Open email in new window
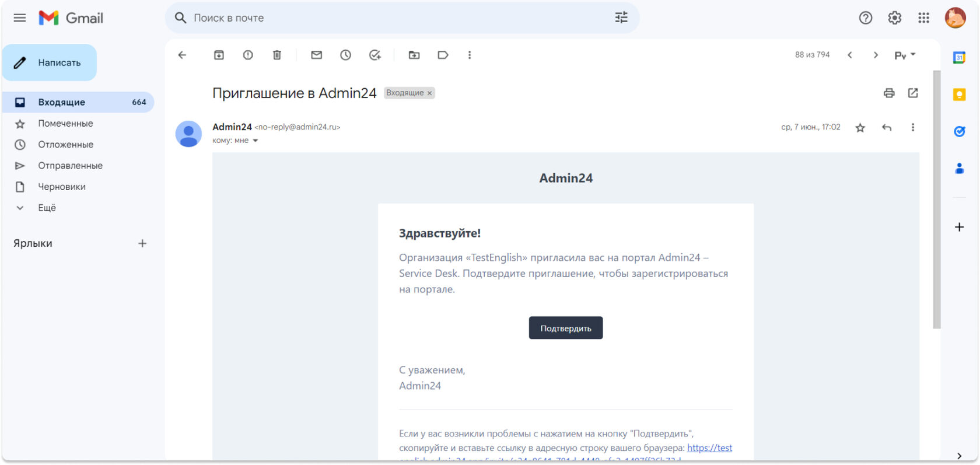The image size is (980, 465). coord(913,93)
